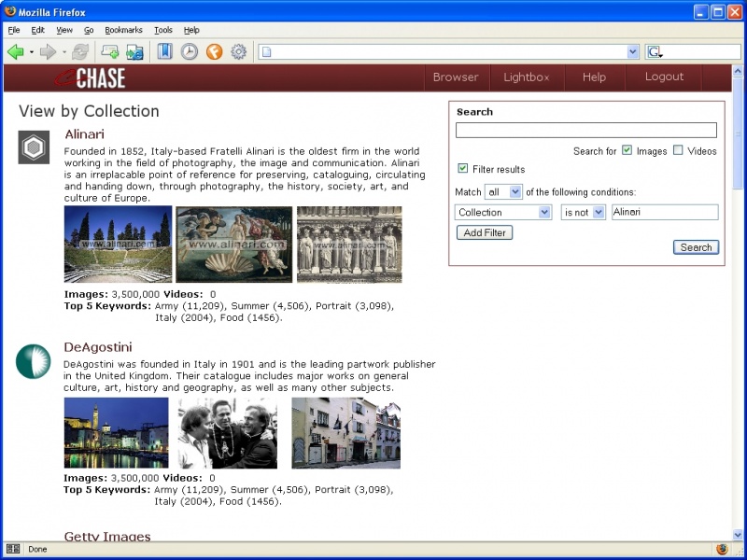Open the Bookmarks menu
Viewport: 747px width, 560px height.
123,30
